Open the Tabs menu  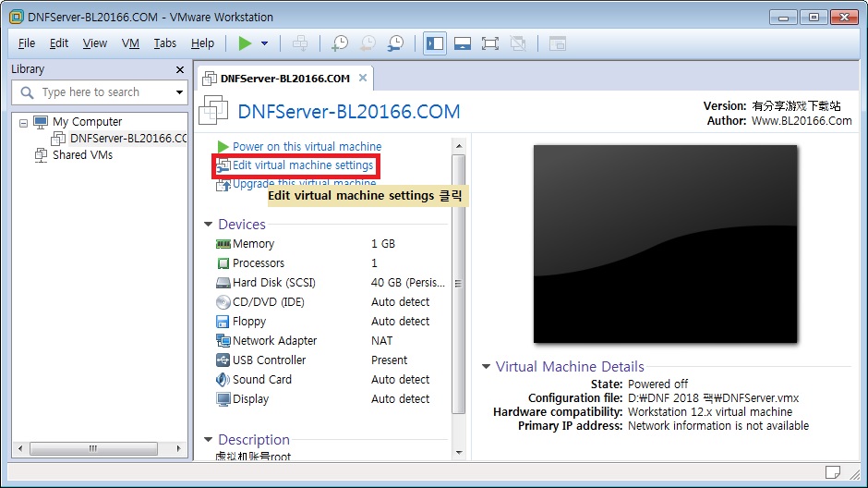tap(165, 43)
